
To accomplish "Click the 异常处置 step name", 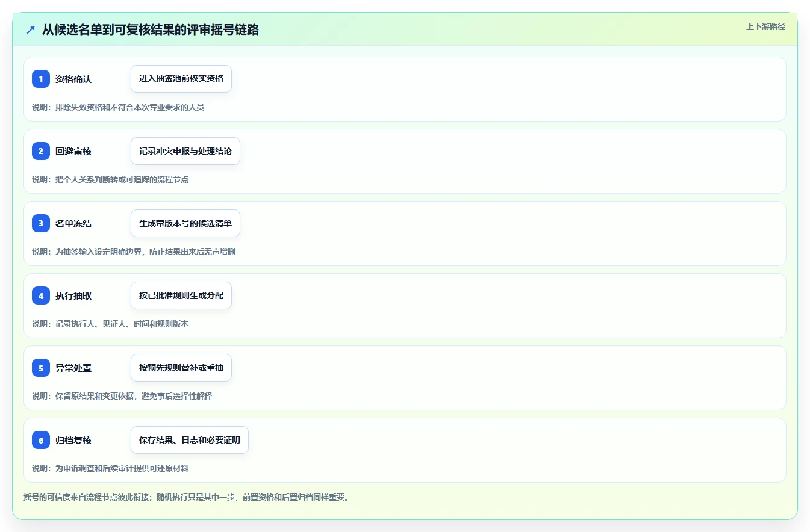I will 73,368.
